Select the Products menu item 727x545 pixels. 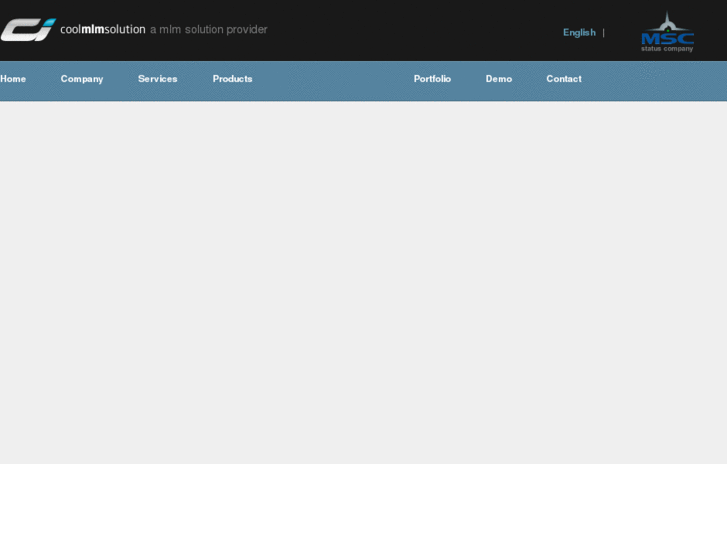tap(232, 79)
